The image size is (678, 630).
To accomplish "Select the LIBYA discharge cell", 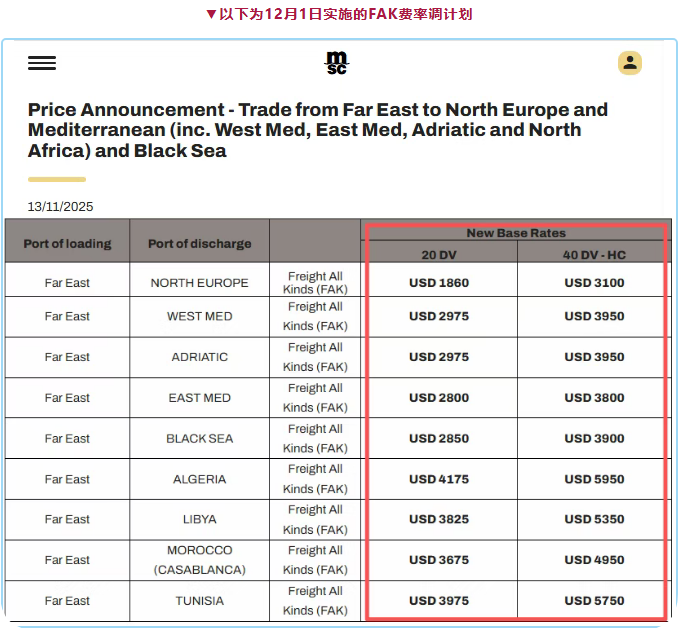I will 200,519.
